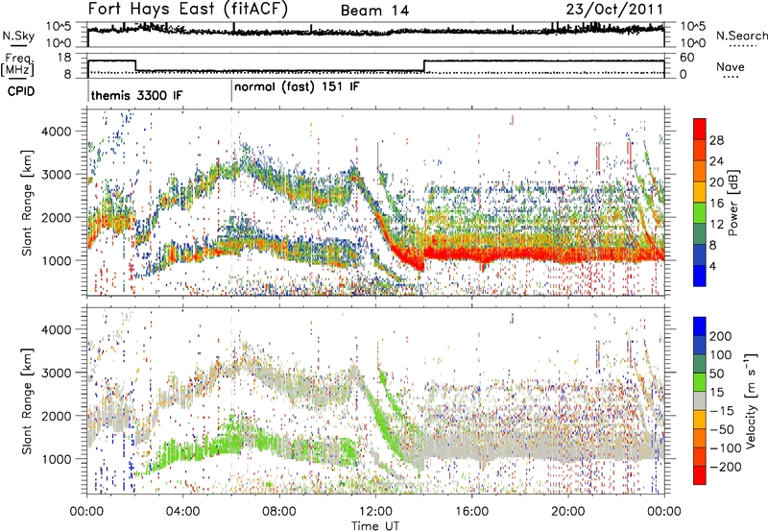This screenshot has width=768, height=532.
Task: Click the '04:00' time axis tick label
Action: pos(183,512)
